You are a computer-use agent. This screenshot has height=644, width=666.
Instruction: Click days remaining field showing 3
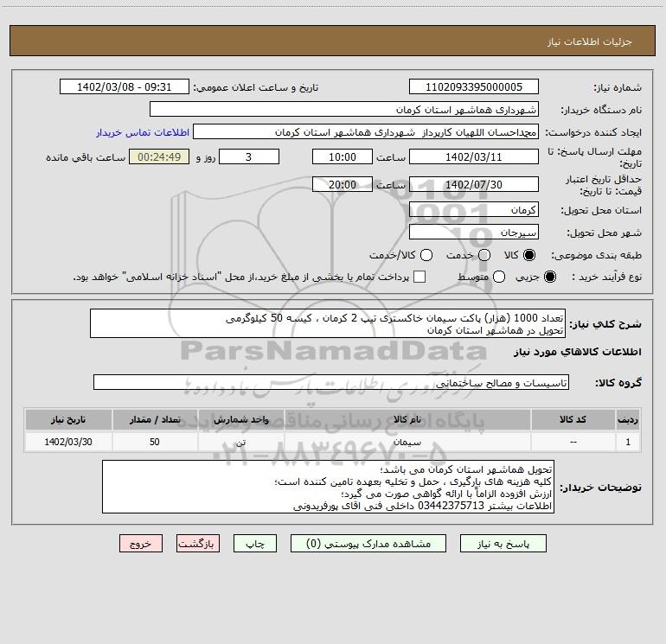pos(249,157)
